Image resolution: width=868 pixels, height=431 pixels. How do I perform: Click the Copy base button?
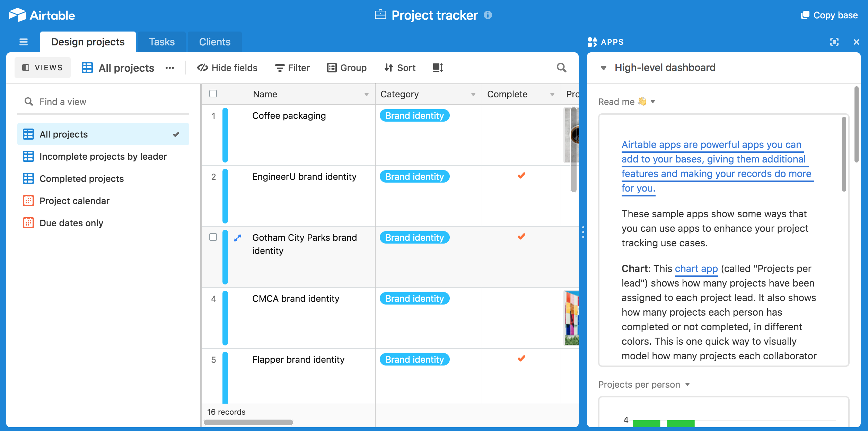(830, 15)
